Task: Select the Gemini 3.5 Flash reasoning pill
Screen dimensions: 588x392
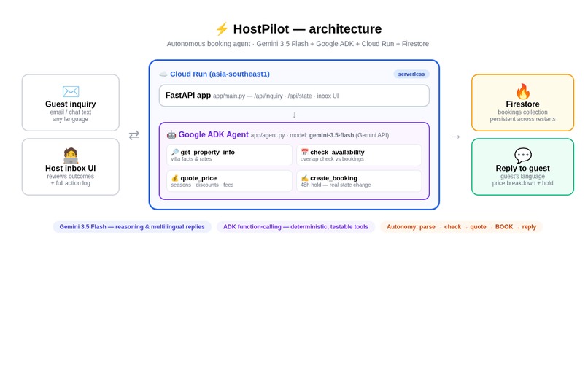Action: coord(132,226)
